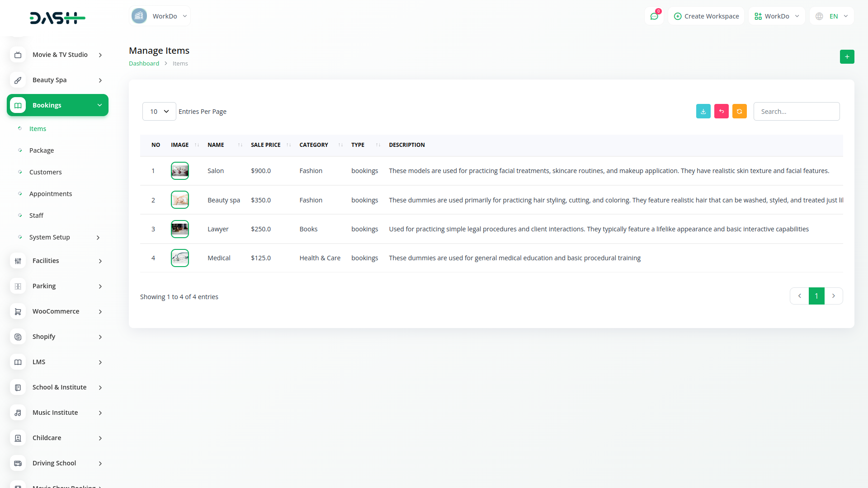Click the green add item plus button
The width and height of the screenshot is (868, 488).
click(x=847, y=57)
